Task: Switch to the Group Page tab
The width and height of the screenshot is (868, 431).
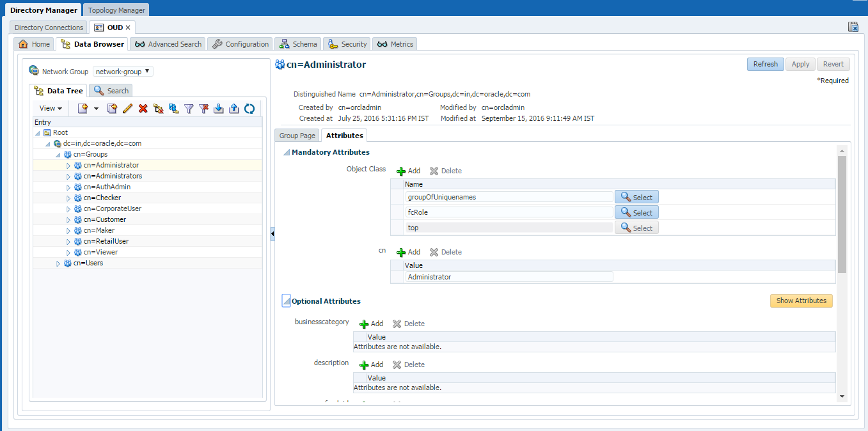Action: click(x=297, y=136)
